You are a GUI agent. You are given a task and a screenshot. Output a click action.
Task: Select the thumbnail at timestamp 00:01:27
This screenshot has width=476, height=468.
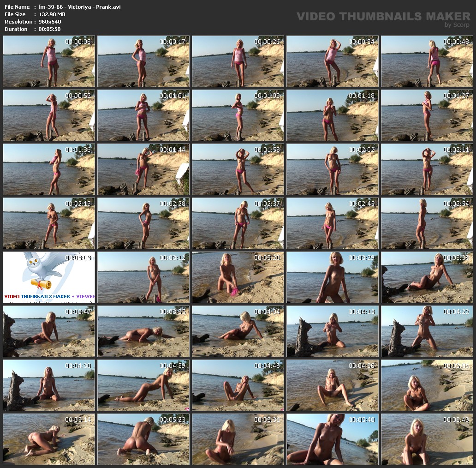coord(427,115)
